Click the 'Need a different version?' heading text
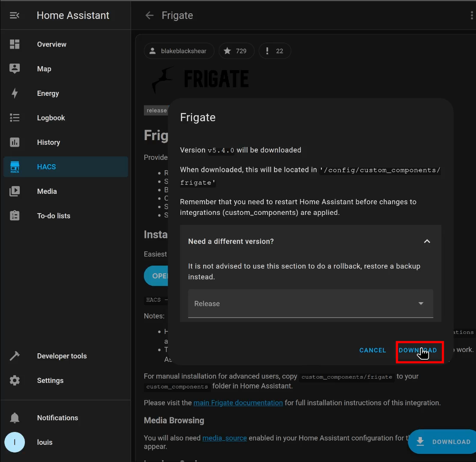This screenshot has width=476, height=462. point(231,242)
